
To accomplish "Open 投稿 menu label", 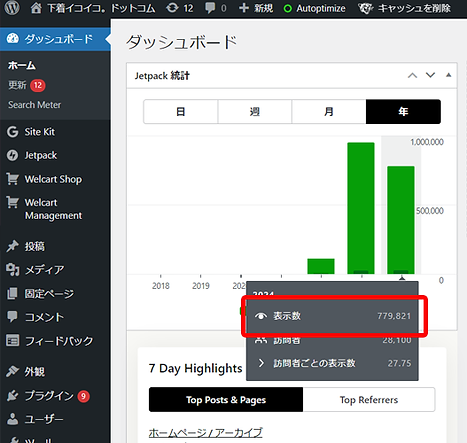I will click(35, 246).
